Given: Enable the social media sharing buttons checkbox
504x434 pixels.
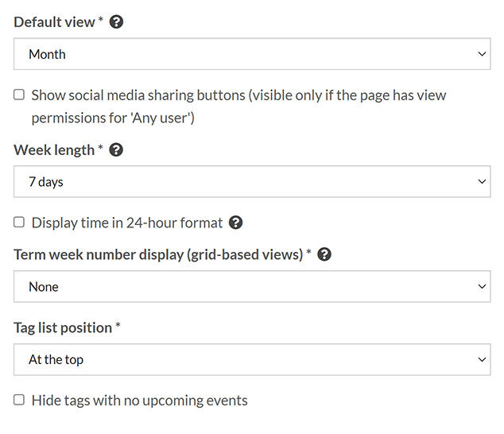Looking at the screenshot, I should point(19,95).
